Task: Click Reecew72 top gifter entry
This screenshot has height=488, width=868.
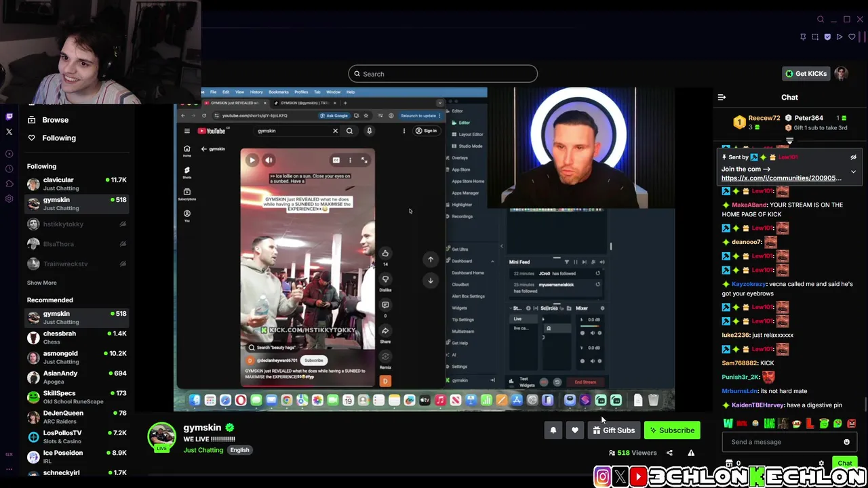Action: [x=757, y=122]
